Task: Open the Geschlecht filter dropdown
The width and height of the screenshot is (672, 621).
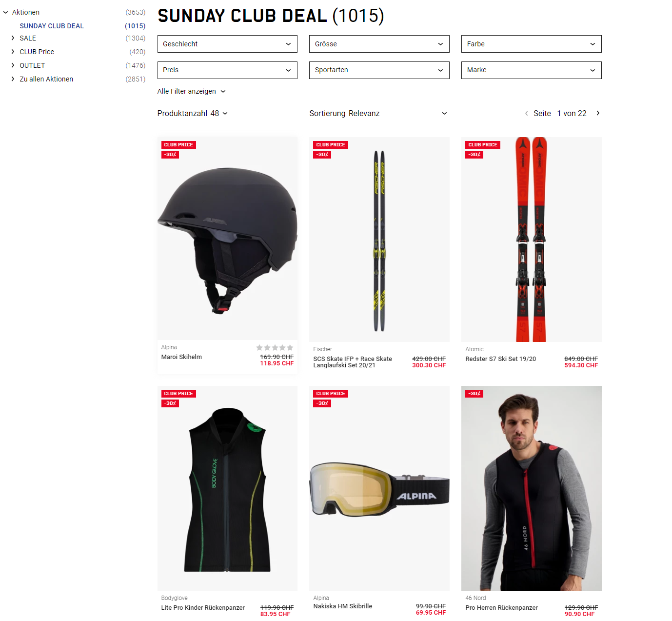Action: (227, 44)
